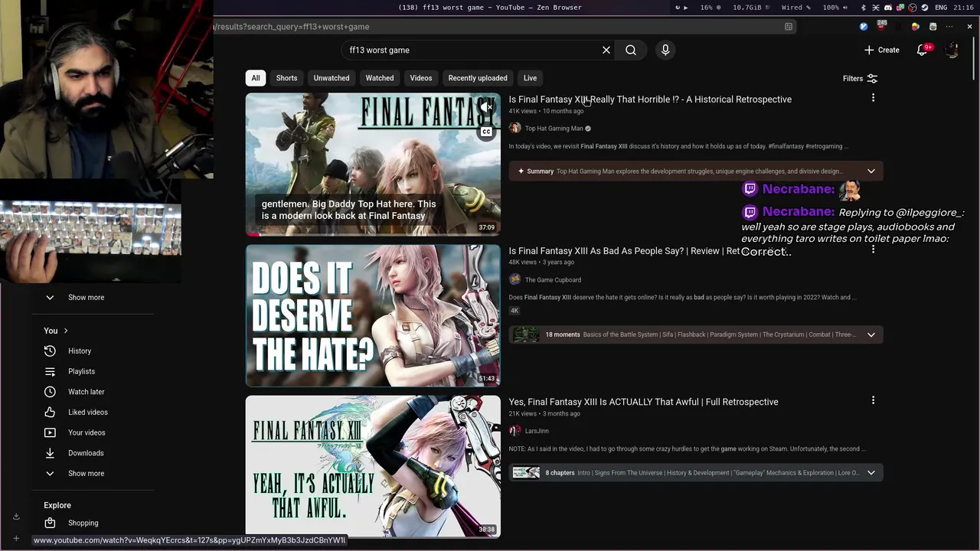Select the Live filter chip
980x551 pixels.
530,78
